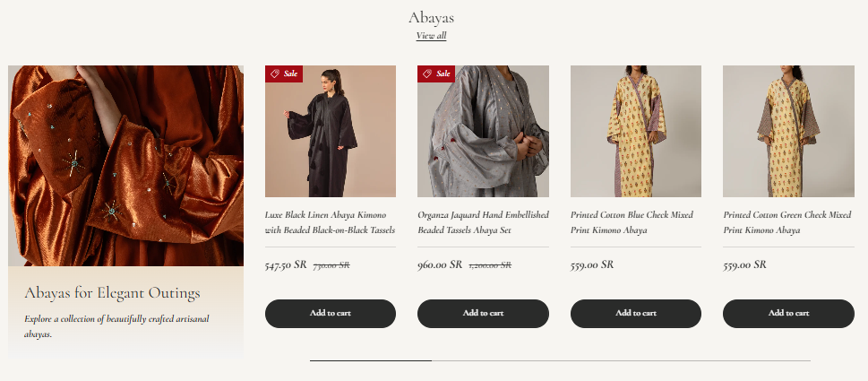Open the View all abayas link
Viewport: 868px width, 381px height.
click(x=431, y=36)
